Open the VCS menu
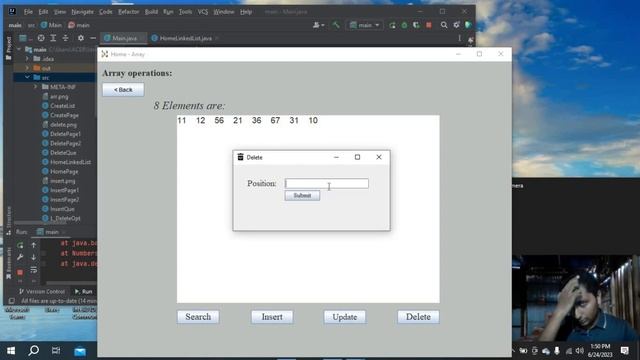This screenshot has width=640, height=360. tap(203, 12)
